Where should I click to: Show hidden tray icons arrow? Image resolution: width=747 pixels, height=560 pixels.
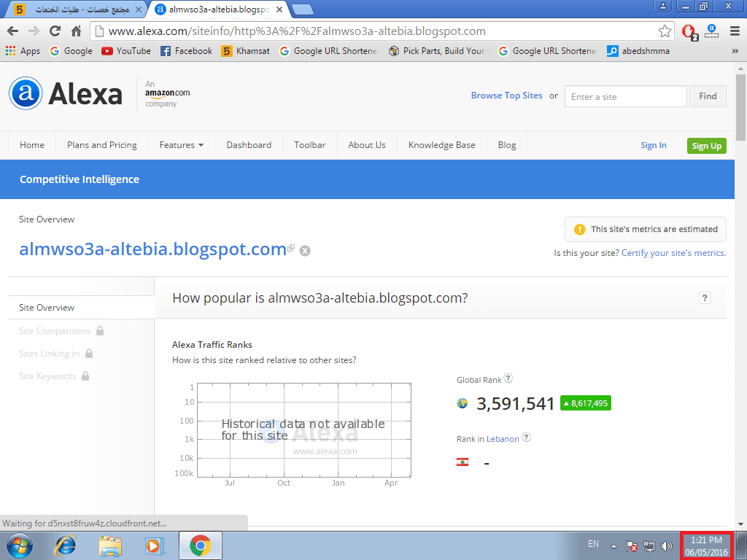click(614, 546)
